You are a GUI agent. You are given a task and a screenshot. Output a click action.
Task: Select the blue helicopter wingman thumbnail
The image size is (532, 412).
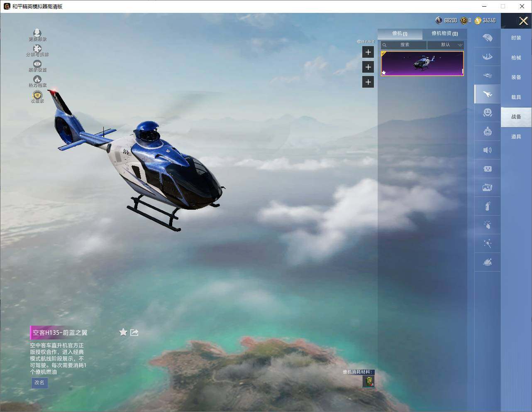point(422,64)
